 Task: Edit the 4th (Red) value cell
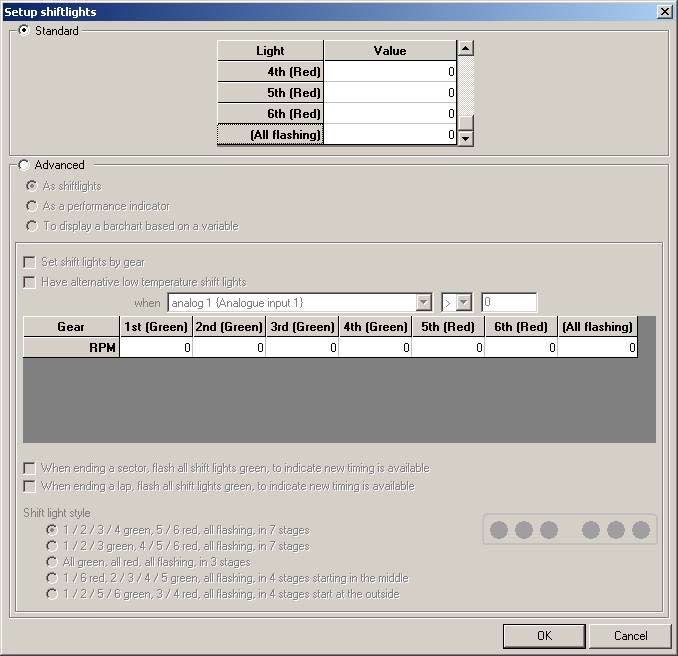pyautogui.click(x=390, y=72)
